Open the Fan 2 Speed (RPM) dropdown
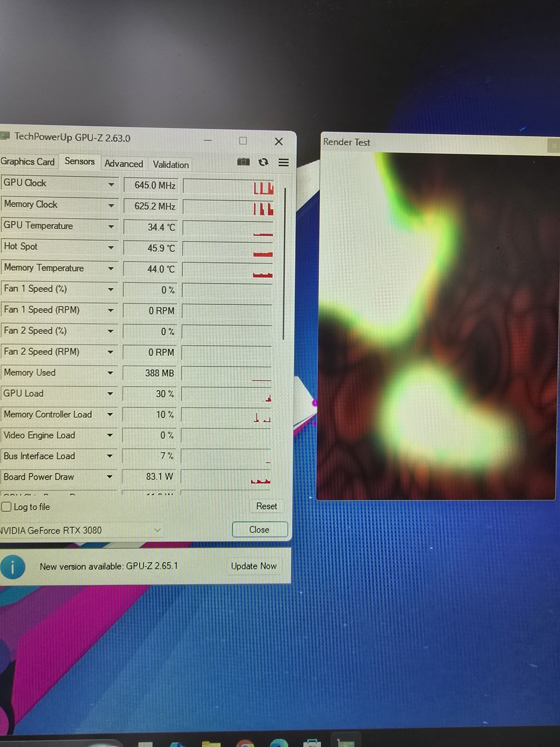The image size is (560, 747). click(x=111, y=352)
